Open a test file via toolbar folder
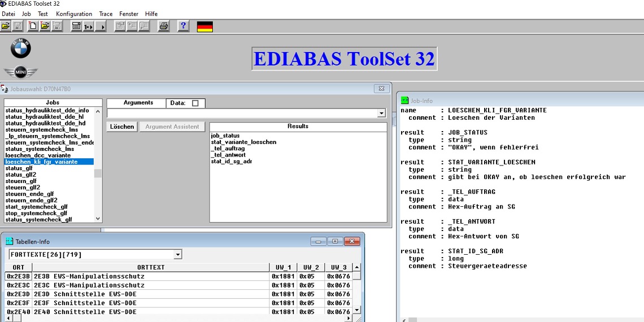This screenshot has height=322, width=644. coord(45,27)
